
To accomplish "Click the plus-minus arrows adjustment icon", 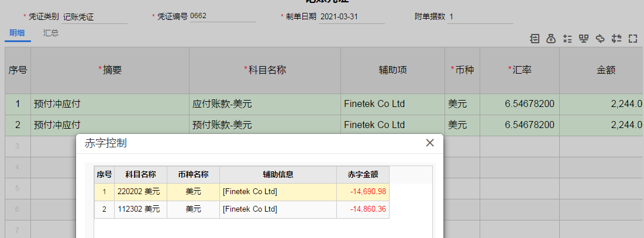I will tap(617, 39).
